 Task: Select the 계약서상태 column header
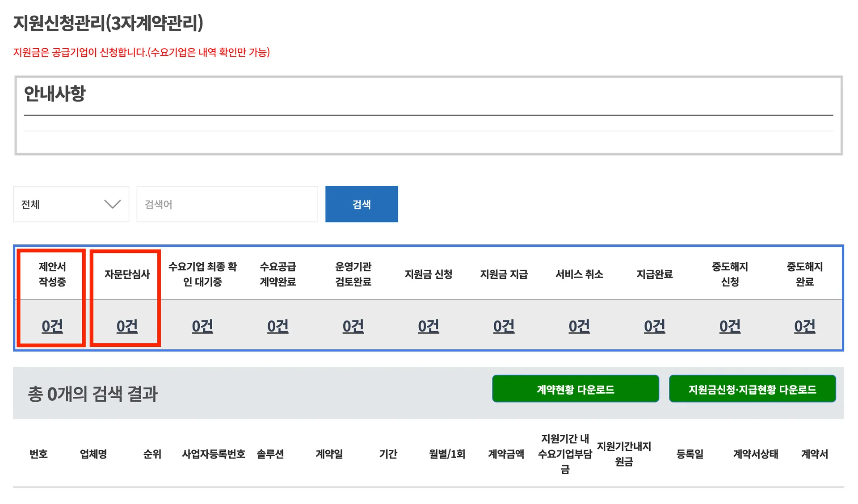coord(755,454)
